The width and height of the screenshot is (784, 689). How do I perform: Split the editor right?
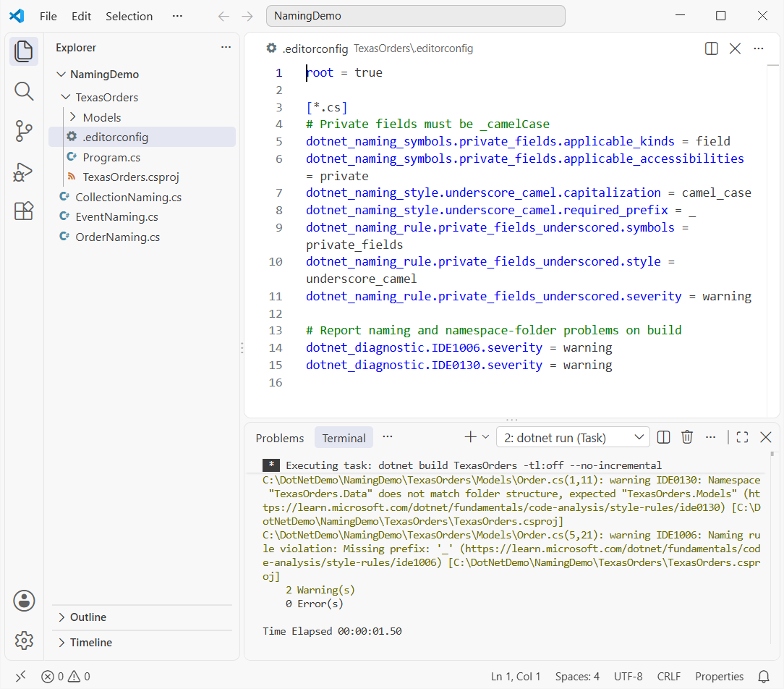[711, 48]
